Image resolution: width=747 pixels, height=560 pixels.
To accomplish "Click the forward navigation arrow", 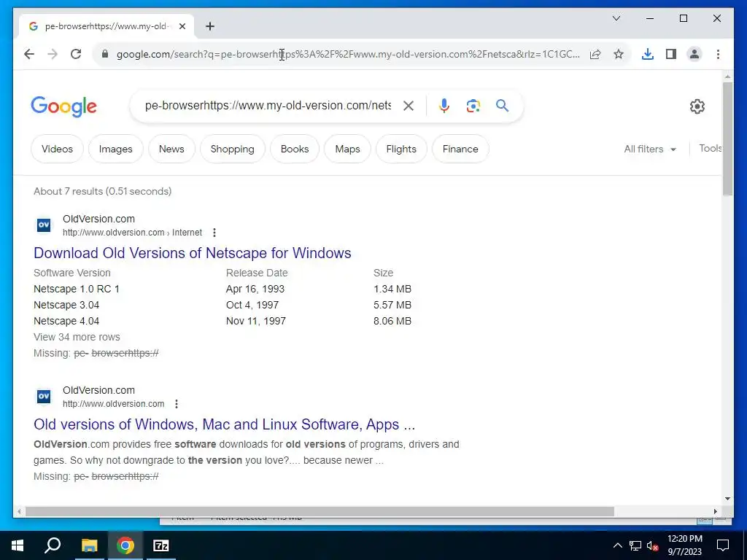I will point(53,54).
